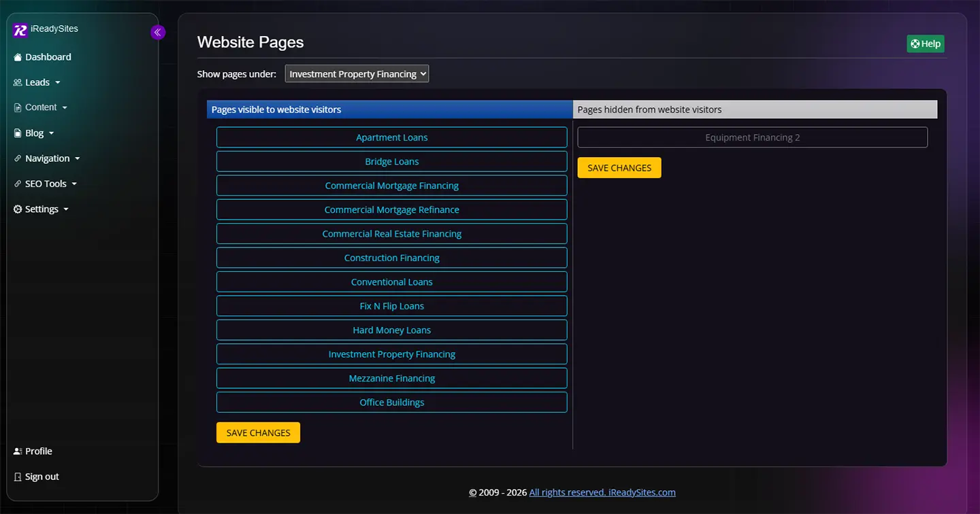The image size is (980, 514).
Task: Click the Content document icon
Action: tap(18, 107)
